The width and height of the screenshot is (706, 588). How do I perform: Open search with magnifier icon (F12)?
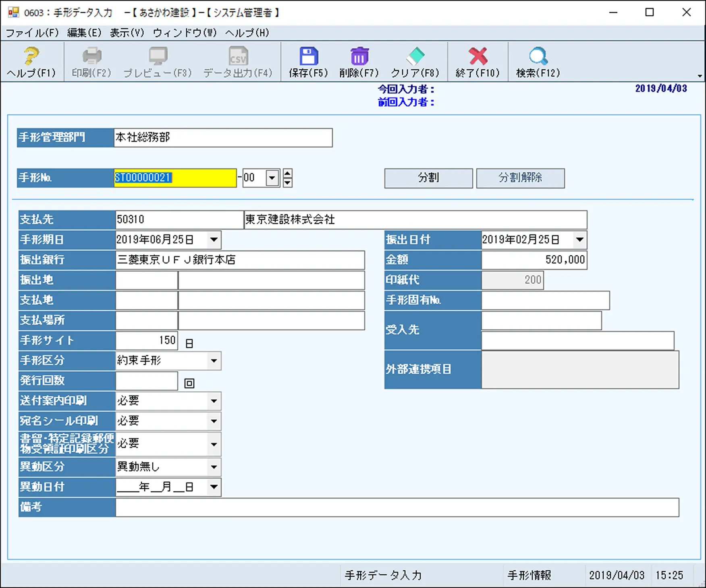pyautogui.click(x=538, y=56)
